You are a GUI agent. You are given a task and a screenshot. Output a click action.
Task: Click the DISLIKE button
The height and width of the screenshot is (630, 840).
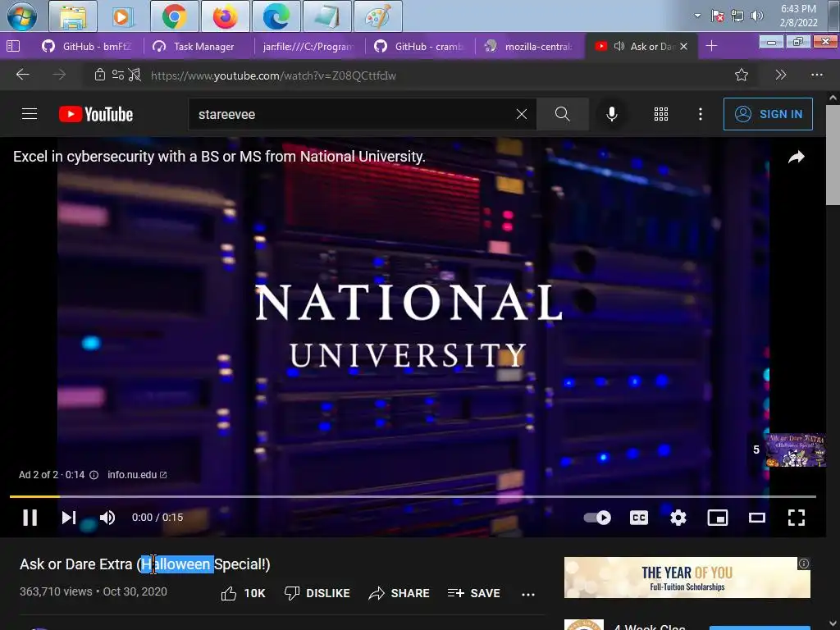[x=317, y=593]
